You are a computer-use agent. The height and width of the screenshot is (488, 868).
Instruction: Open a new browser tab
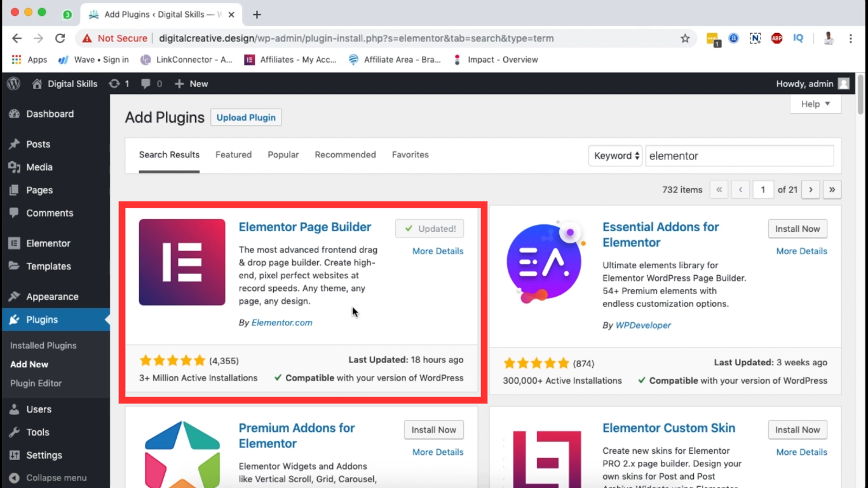click(257, 15)
